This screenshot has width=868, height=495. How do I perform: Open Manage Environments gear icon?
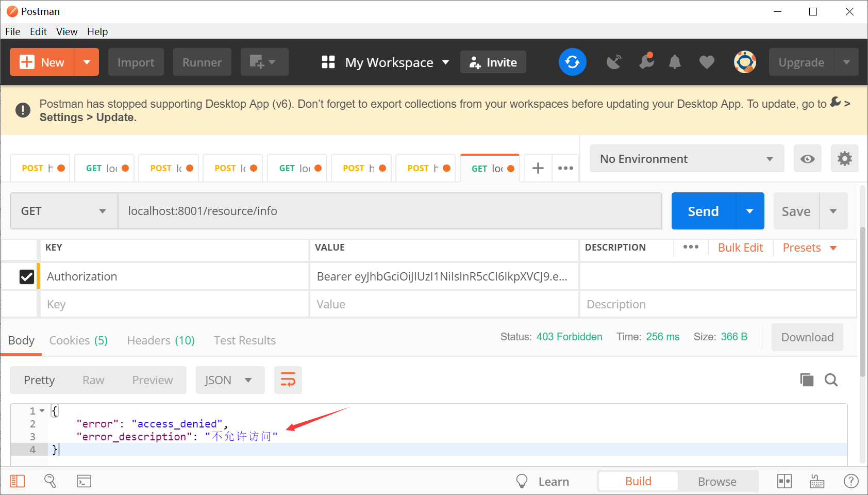pos(844,158)
